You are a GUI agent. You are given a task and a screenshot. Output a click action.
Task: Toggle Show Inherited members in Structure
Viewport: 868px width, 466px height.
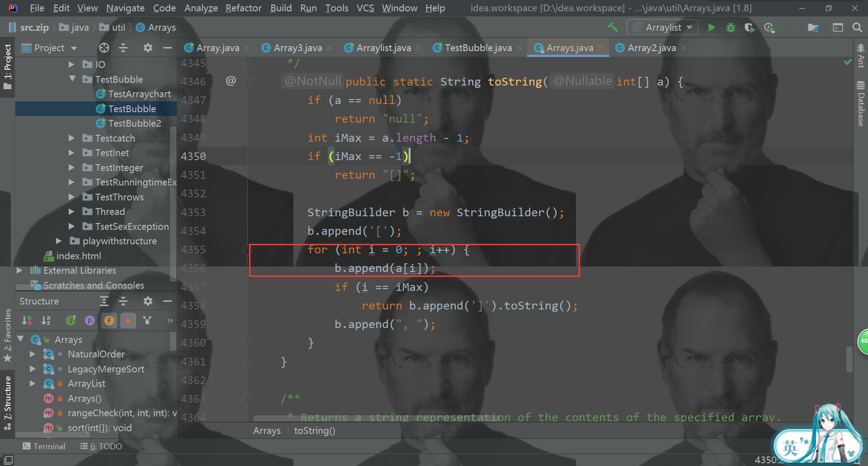pos(71,321)
